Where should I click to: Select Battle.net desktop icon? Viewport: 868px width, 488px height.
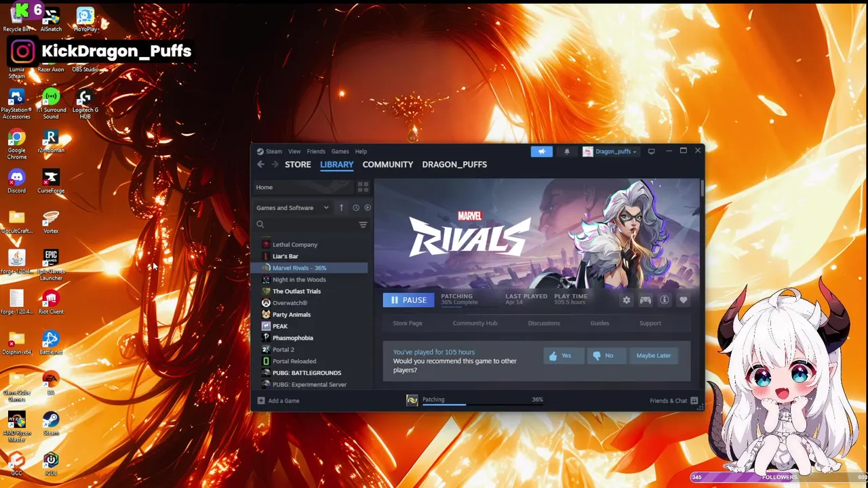pyautogui.click(x=51, y=343)
